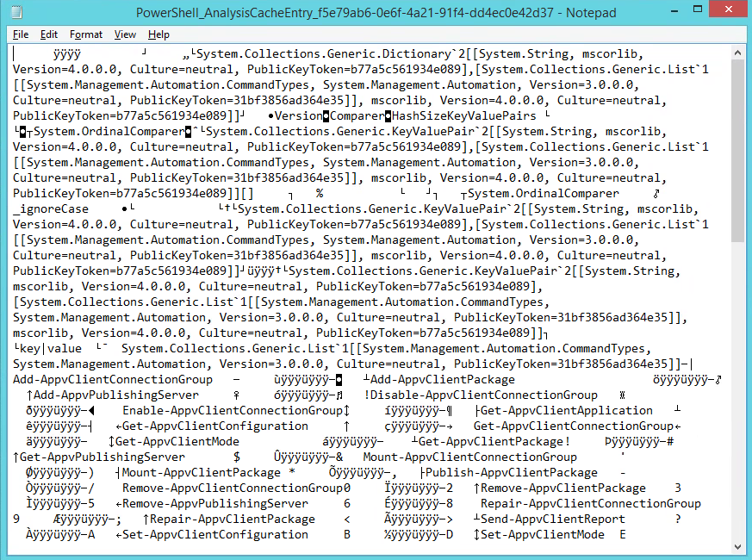Click the text "Mount-AppvClientConnectionGroup"
The image size is (752, 560).
(470, 457)
